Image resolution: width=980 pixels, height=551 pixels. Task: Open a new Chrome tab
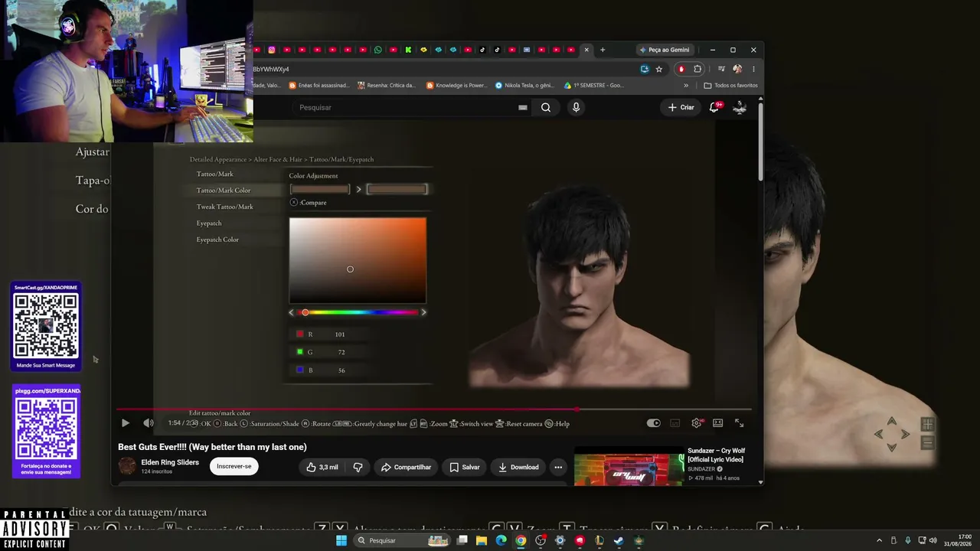pos(603,50)
